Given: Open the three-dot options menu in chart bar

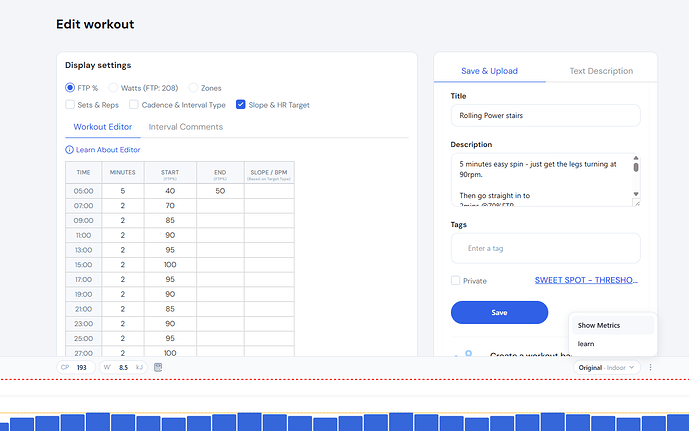Looking at the screenshot, I should pyautogui.click(x=651, y=368).
